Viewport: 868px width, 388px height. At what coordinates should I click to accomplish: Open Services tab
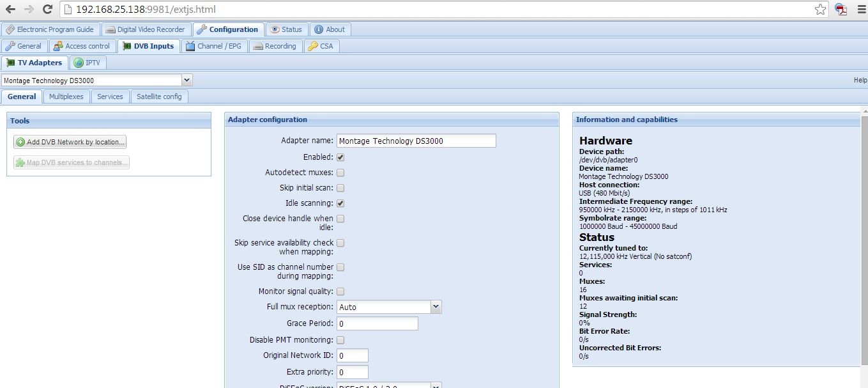click(110, 97)
